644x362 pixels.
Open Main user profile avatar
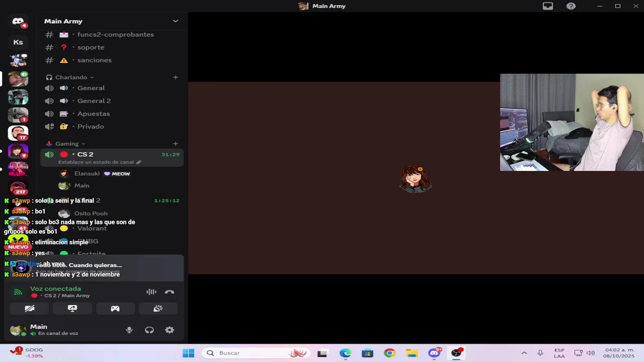point(18,330)
